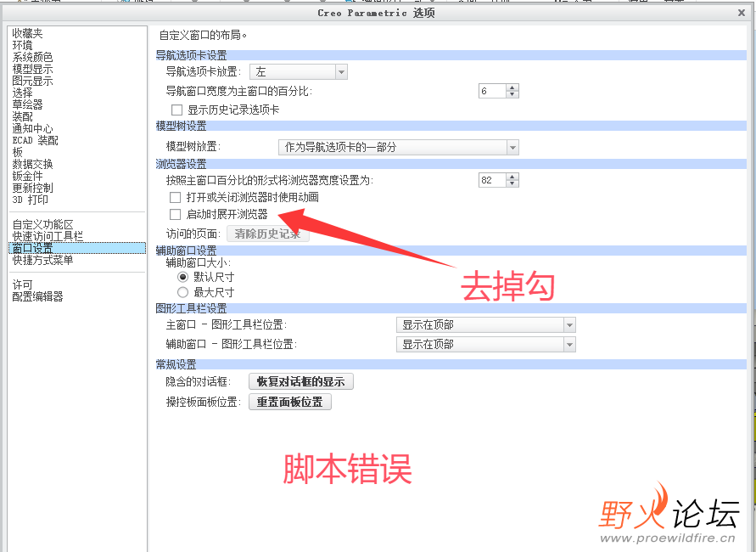The height and width of the screenshot is (552, 756).
Task: Open 辅助窗口 图形工具栏位置 dropdown
Action: pos(486,345)
